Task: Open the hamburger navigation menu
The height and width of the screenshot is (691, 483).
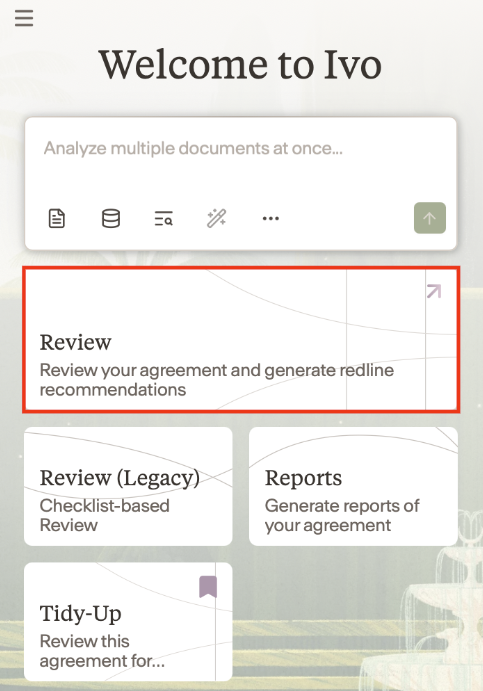Action: coord(24,19)
